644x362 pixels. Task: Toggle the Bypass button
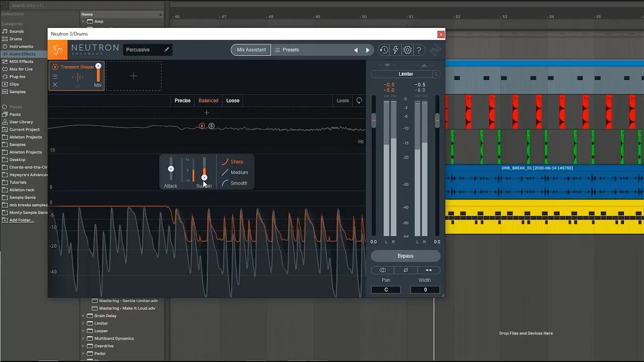[406, 256]
